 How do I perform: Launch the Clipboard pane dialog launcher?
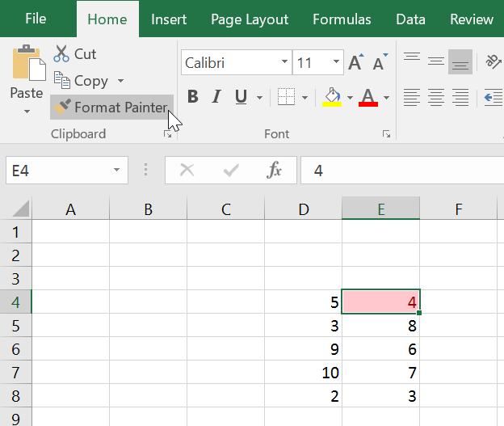pos(167,134)
